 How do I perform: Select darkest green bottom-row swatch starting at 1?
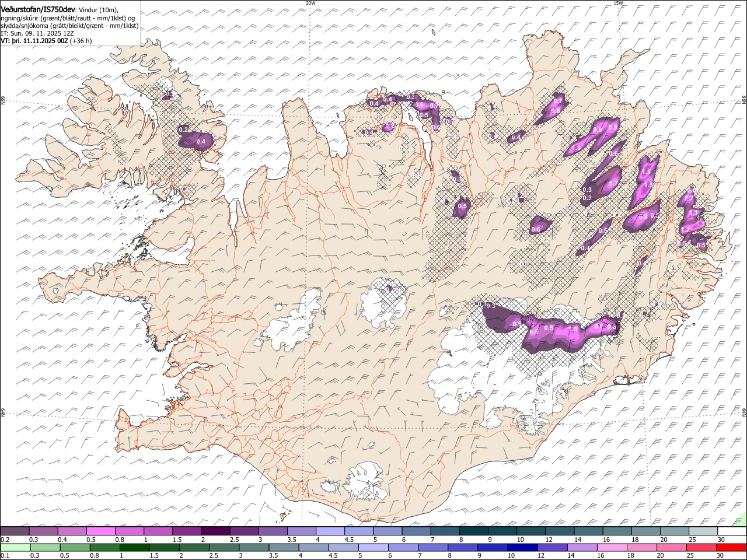tap(134, 547)
